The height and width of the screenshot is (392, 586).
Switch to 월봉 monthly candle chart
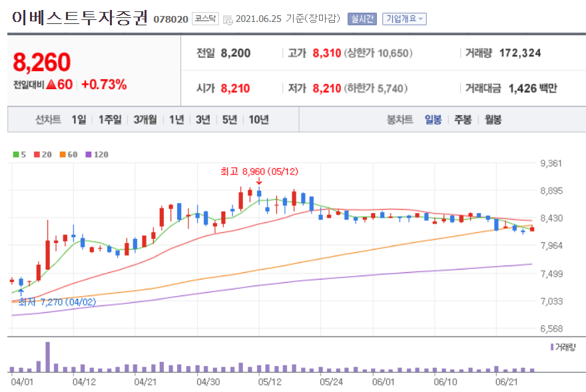coord(493,120)
